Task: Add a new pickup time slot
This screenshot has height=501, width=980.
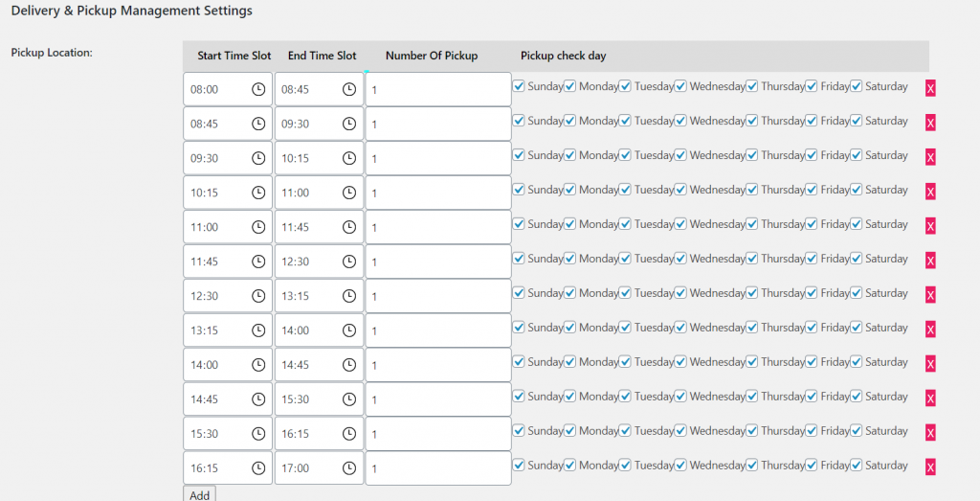Action: 199,494
